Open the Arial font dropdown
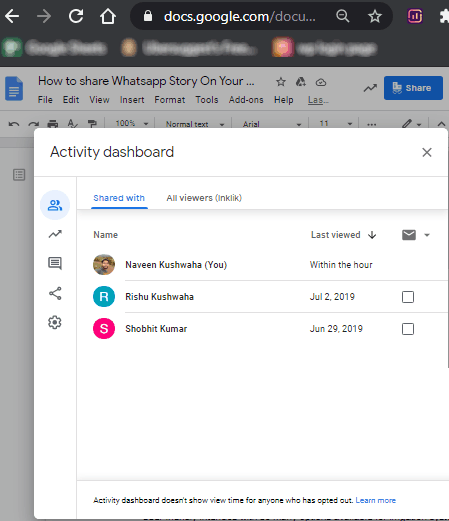 272,124
